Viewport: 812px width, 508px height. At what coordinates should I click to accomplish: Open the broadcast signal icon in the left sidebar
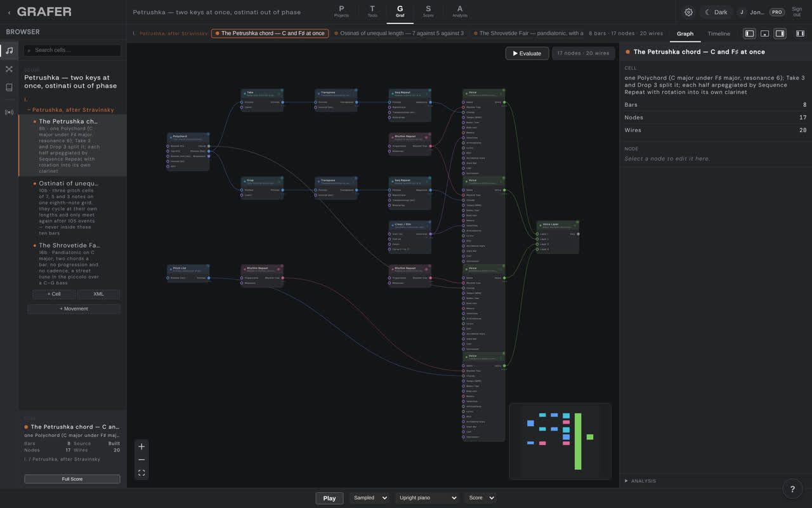(x=9, y=112)
